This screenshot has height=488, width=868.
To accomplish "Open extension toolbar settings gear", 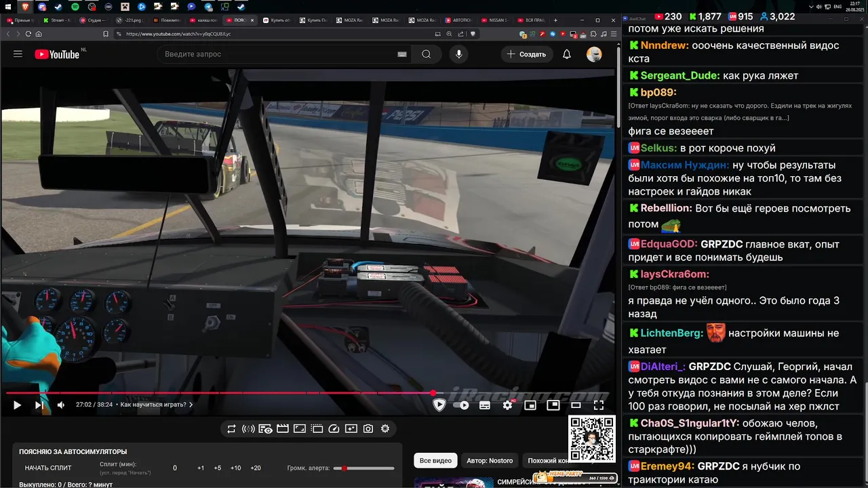I will click(x=385, y=428).
